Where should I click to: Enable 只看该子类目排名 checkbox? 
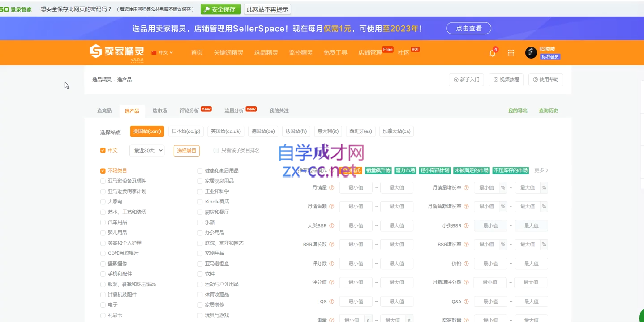pyautogui.click(x=216, y=151)
